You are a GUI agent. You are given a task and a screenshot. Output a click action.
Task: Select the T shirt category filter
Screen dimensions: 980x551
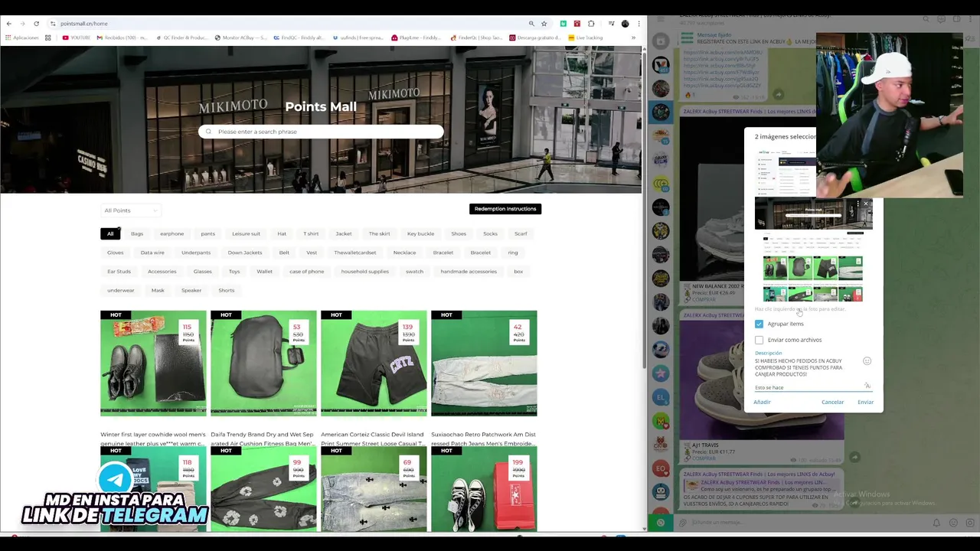coord(311,233)
